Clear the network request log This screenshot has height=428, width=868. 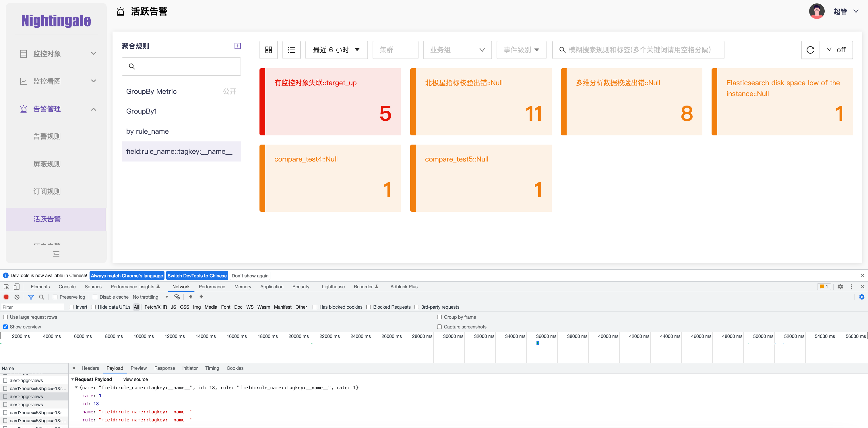(x=17, y=297)
